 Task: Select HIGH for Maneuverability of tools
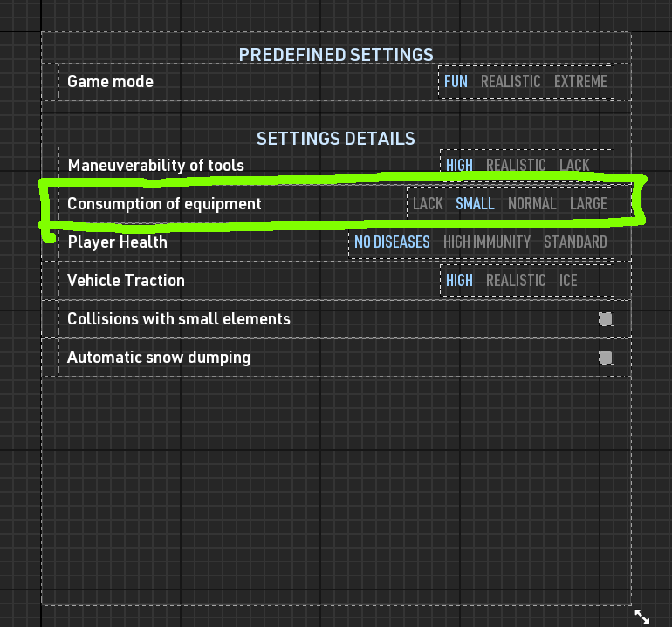pyautogui.click(x=459, y=166)
